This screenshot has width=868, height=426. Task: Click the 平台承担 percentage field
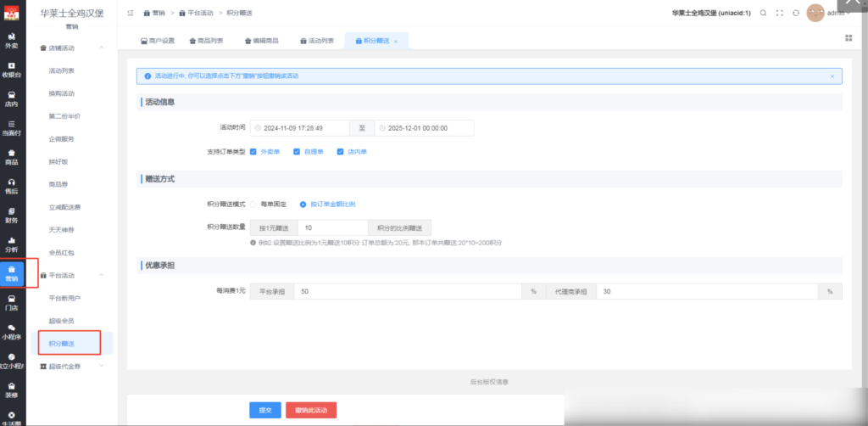pyautogui.click(x=408, y=291)
